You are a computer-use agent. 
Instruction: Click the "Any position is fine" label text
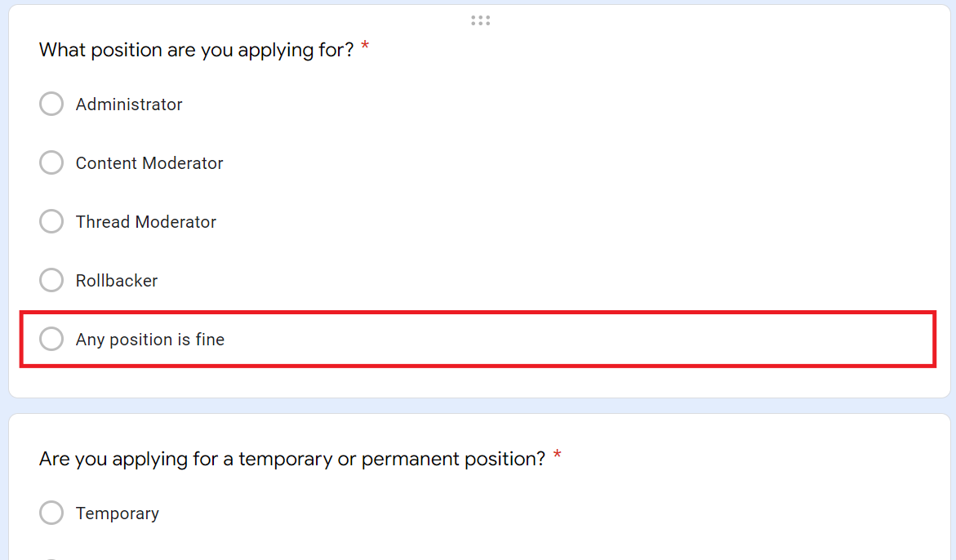pos(150,340)
